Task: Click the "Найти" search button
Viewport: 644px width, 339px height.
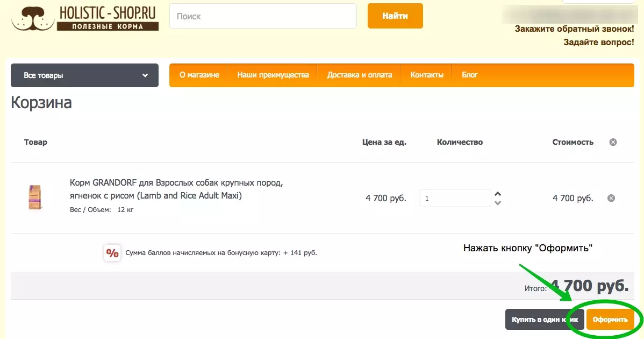Action: tap(395, 16)
